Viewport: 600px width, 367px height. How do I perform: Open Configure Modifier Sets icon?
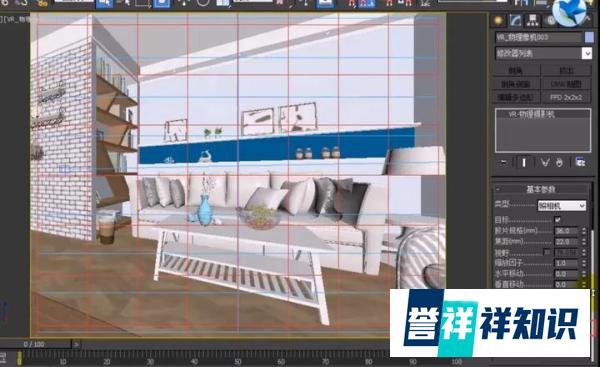pos(580,163)
